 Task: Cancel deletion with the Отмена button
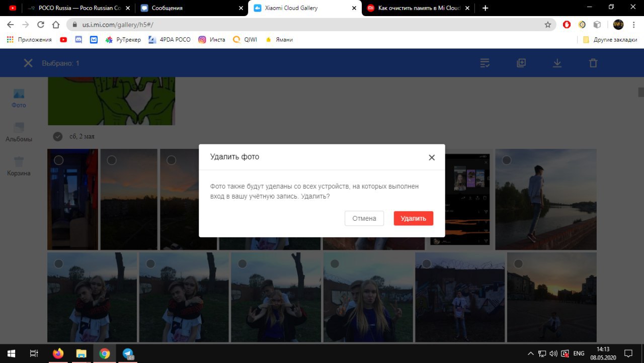(x=364, y=218)
